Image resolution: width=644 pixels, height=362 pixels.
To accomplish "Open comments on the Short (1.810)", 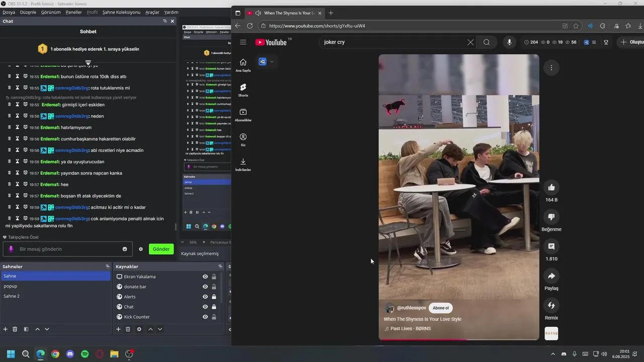I will 551,246.
